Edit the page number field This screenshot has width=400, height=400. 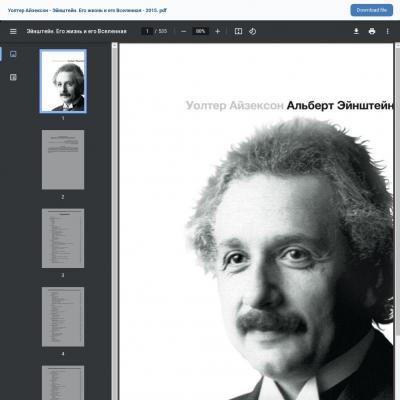pyautogui.click(x=147, y=31)
